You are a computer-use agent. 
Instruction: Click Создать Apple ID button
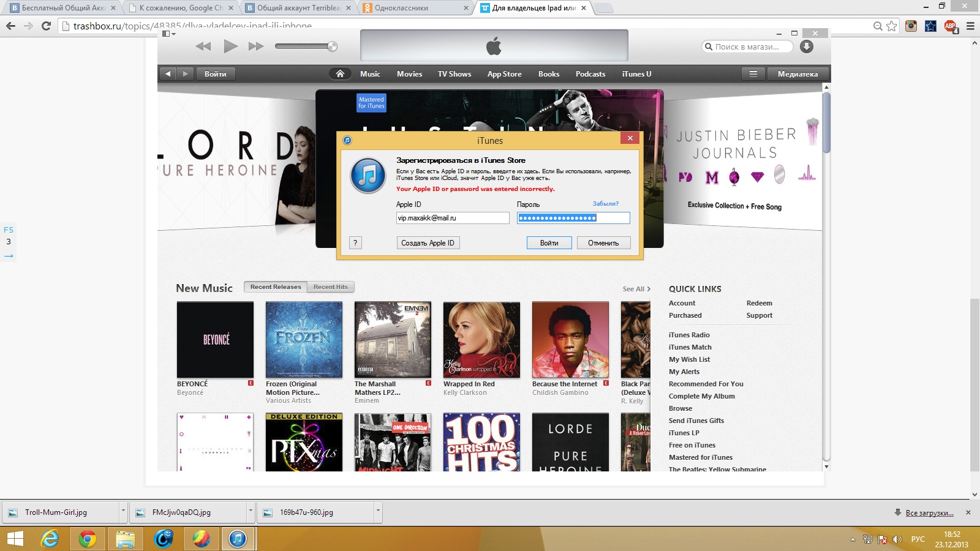point(428,243)
